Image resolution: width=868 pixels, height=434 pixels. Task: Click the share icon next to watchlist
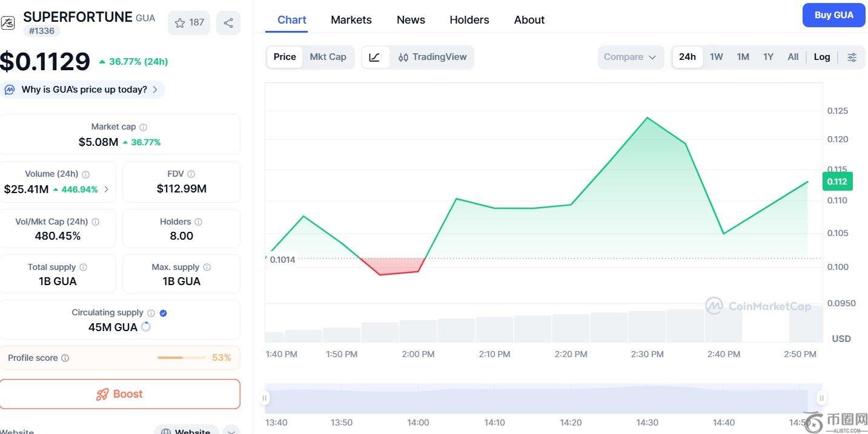coord(228,23)
